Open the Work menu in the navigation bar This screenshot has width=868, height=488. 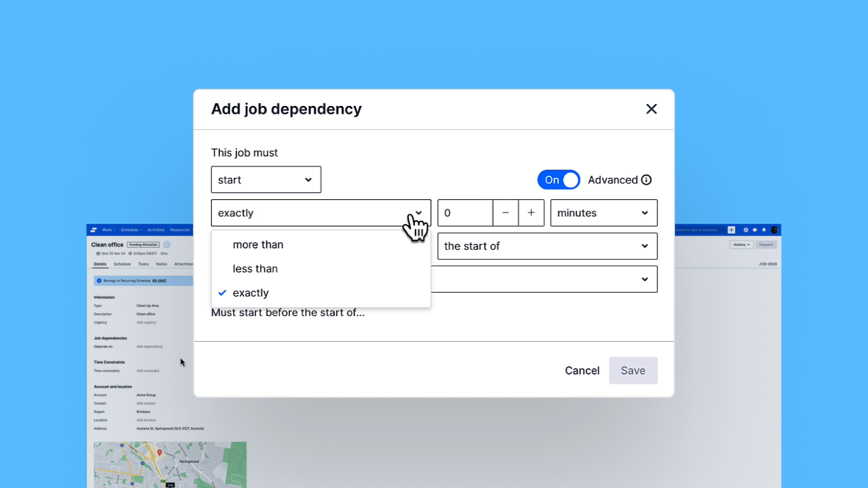pos(107,229)
